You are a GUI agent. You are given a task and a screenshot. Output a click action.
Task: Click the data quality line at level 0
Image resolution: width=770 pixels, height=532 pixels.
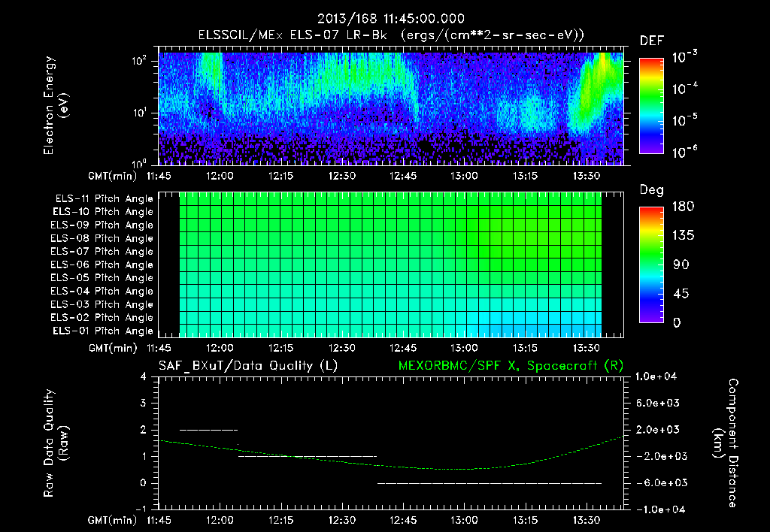tap(490, 483)
